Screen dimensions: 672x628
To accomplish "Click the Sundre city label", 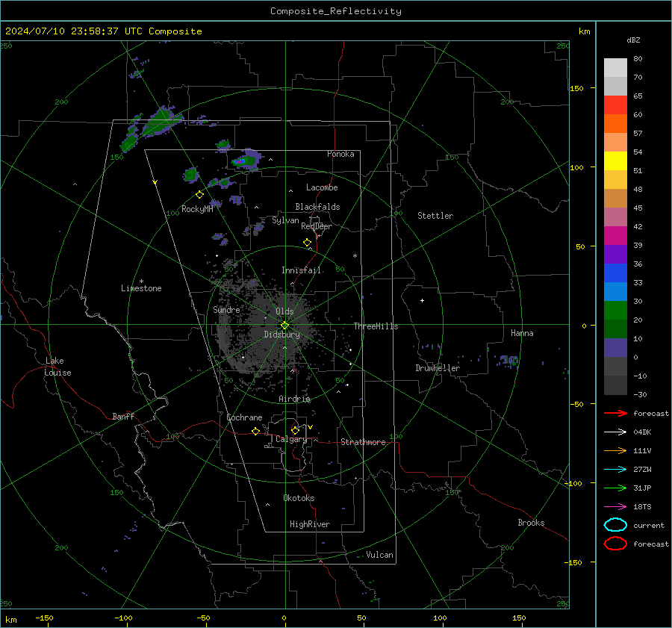I will (x=226, y=309).
